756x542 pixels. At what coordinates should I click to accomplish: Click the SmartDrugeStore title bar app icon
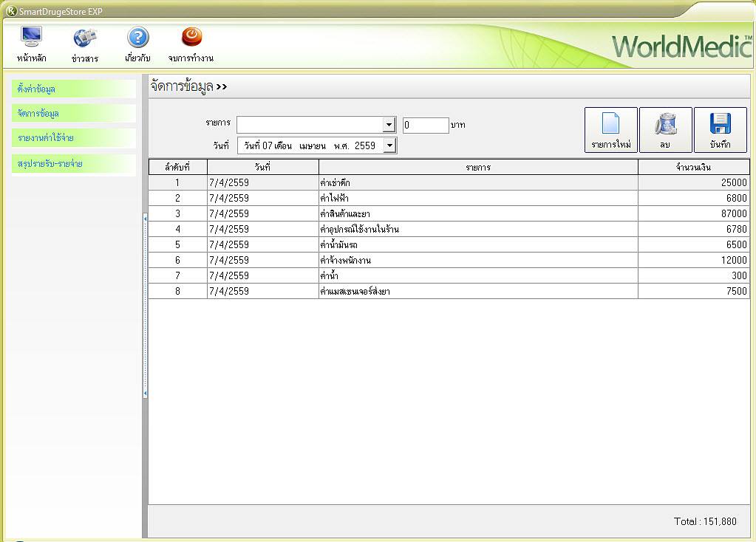coord(10,10)
